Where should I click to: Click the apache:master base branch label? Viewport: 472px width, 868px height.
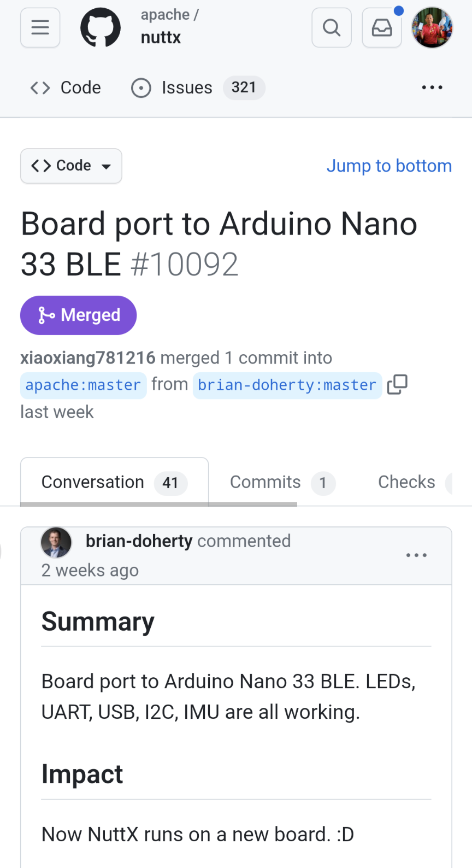(x=84, y=385)
